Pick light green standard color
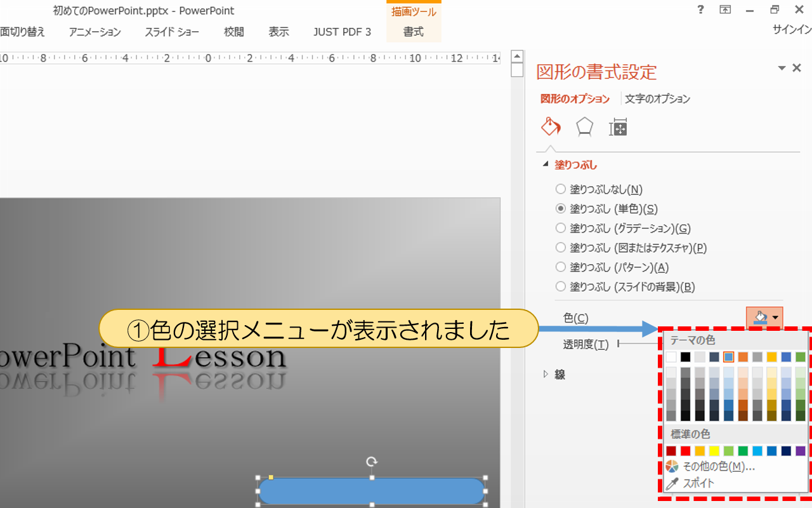Image resolution: width=812 pixels, height=508 pixels. coord(729,451)
